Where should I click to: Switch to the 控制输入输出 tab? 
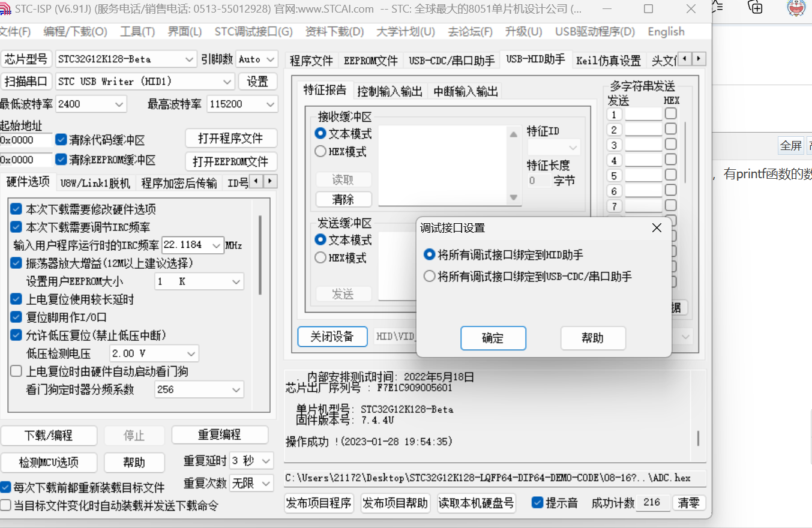pos(390,91)
